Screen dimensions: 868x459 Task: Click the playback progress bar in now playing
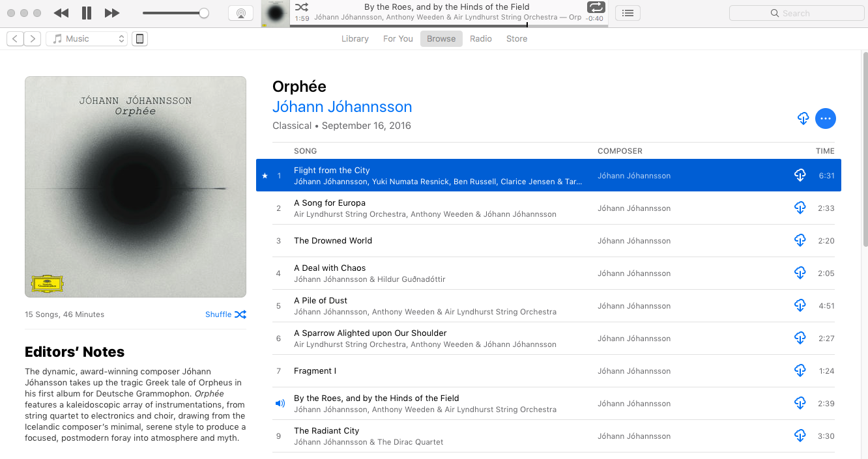coord(449,25)
